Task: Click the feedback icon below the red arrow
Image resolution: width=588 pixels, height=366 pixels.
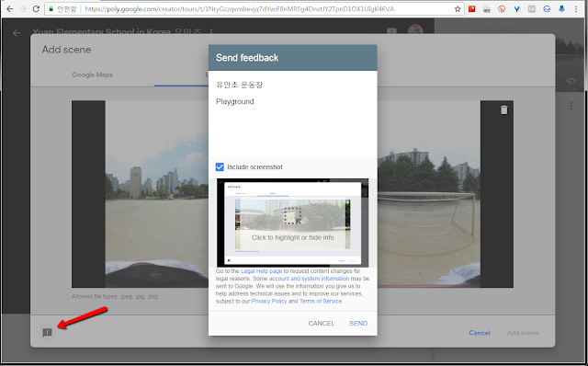Action: tap(47, 333)
